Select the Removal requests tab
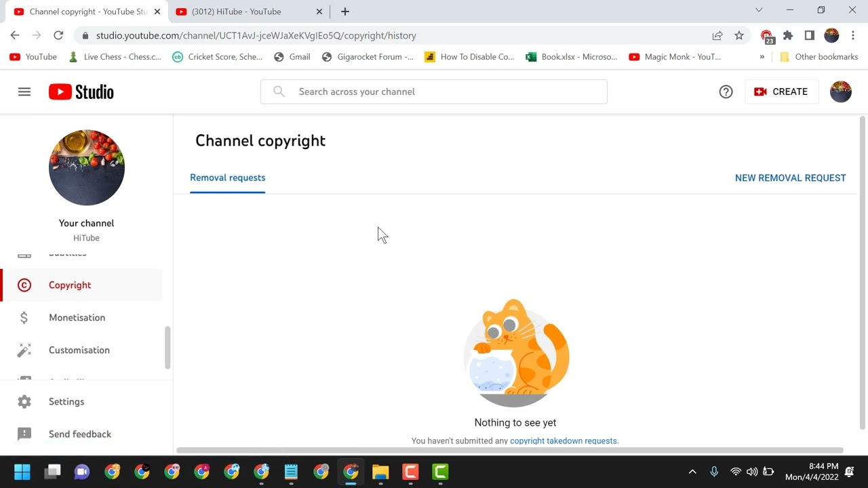The width and height of the screenshot is (868, 488). click(228, 178)
